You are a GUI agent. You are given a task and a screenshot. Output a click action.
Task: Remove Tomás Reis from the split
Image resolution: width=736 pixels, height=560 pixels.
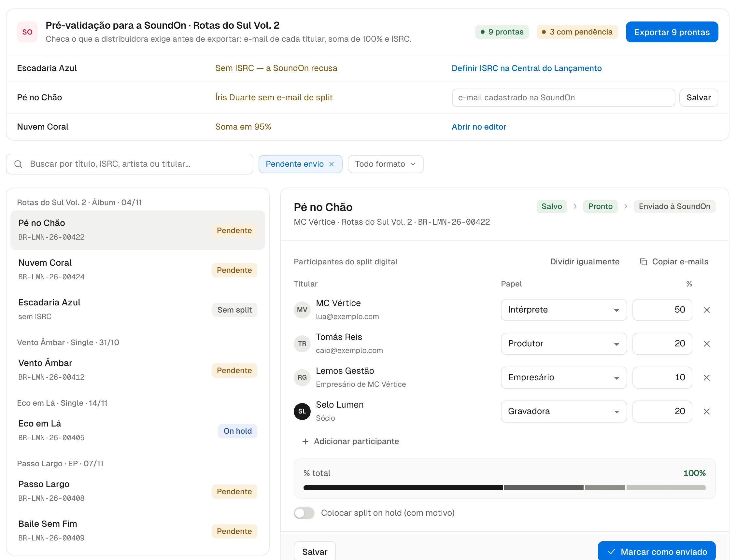(706, 344)
